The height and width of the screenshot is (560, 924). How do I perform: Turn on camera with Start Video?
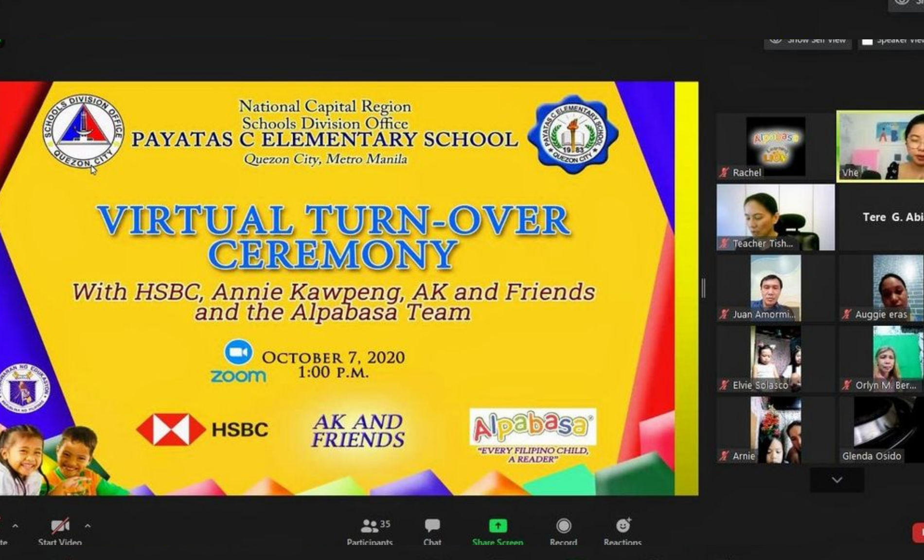(x=60, y=532)
